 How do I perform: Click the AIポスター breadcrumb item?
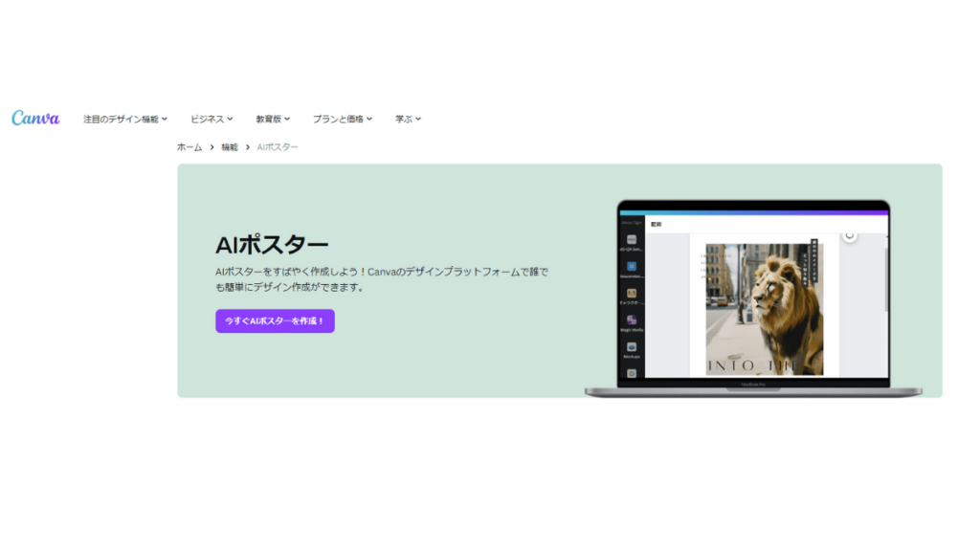[x=278, y=147]
